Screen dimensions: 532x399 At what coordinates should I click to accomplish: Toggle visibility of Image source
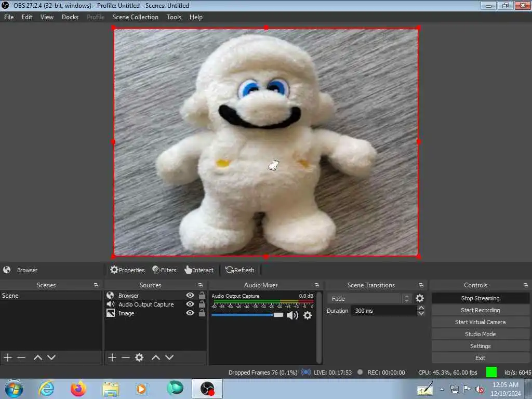[x=190, y=313]
